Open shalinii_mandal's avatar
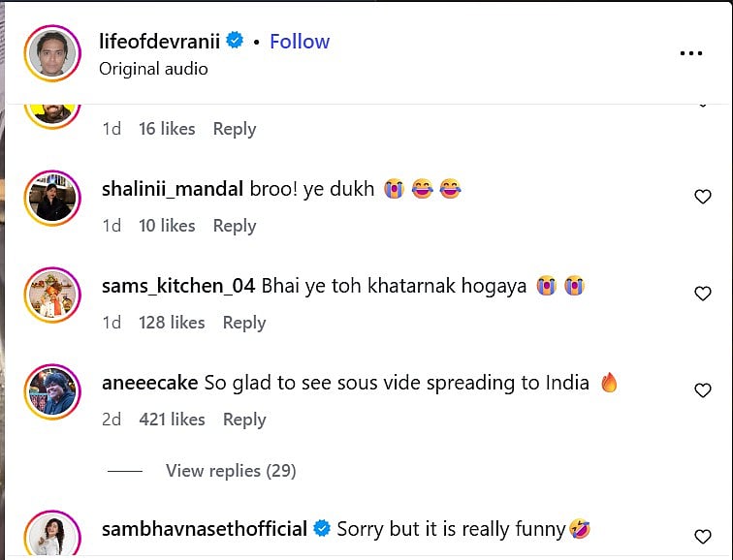 point(51,199)
